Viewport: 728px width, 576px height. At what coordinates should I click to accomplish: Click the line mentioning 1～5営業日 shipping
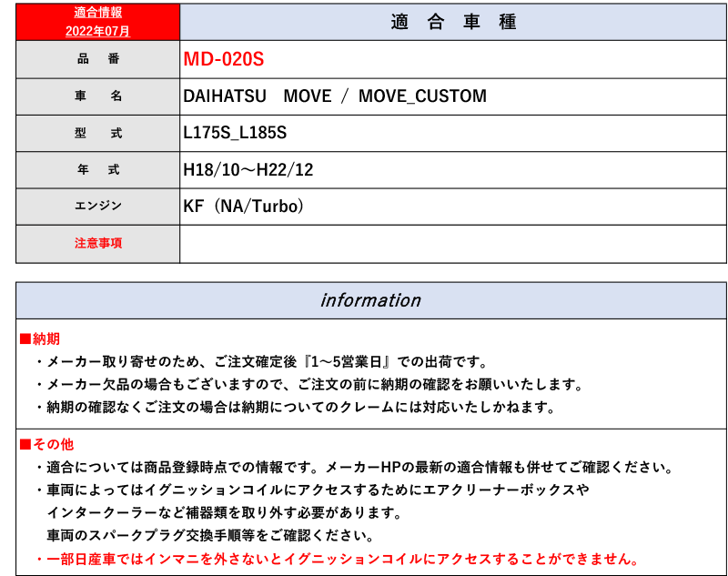click(x=262, y=361)
